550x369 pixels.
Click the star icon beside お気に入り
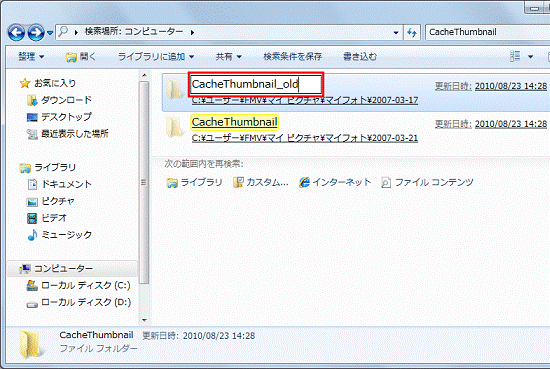pyautogui.click(x=25, y=83)
